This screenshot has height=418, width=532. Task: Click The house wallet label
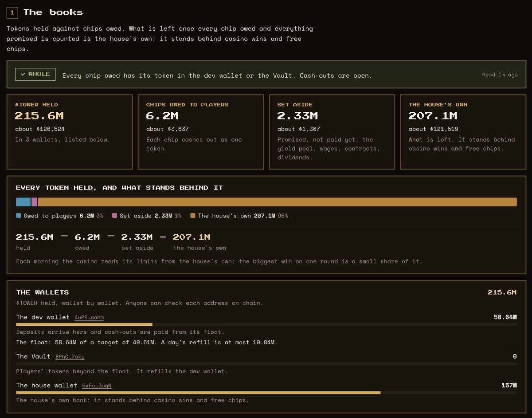[47, 385]
